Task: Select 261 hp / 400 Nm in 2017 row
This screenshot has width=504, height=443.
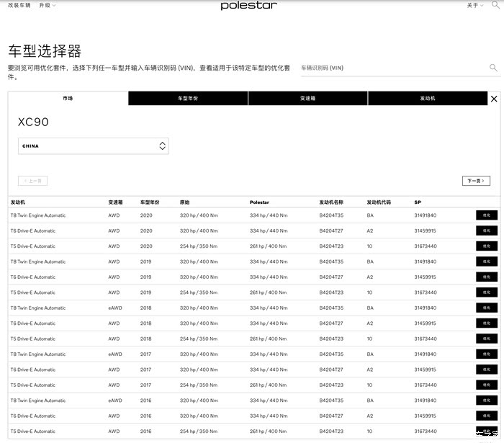Action: coord(268,385)
